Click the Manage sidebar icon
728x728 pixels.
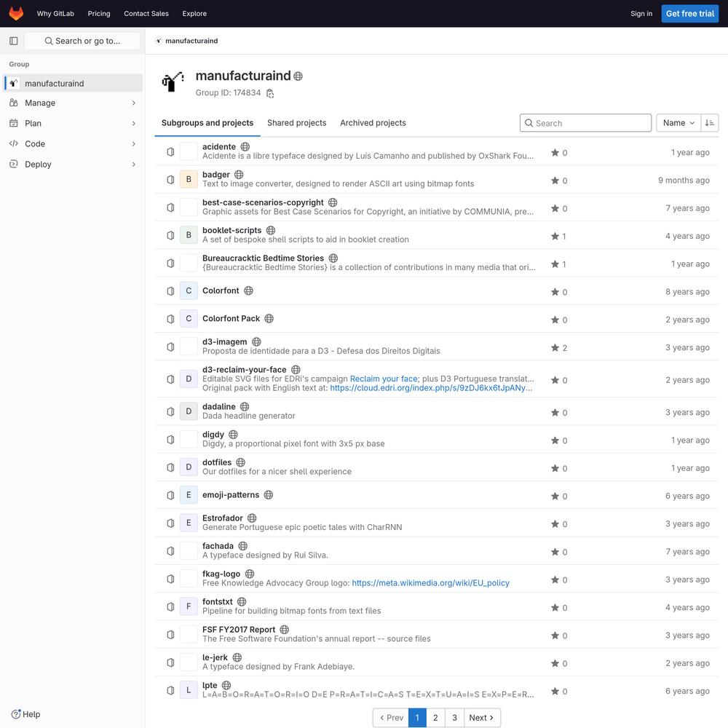13,103
